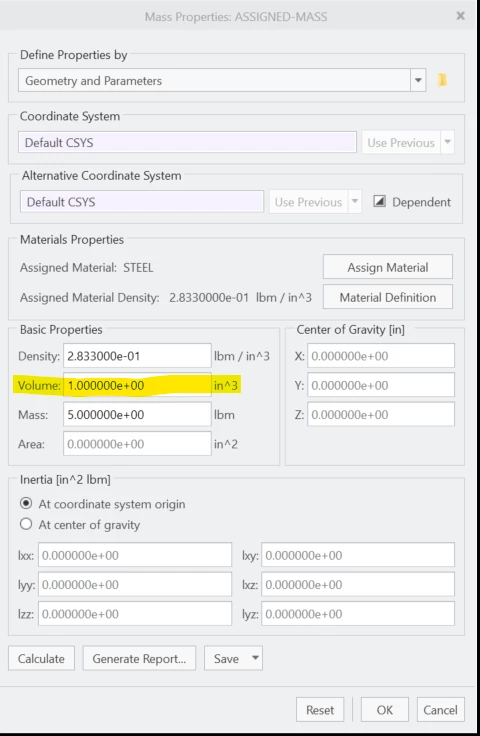Click Cancel to dismiss dialog
480x736 pixels.
(440, 710)
